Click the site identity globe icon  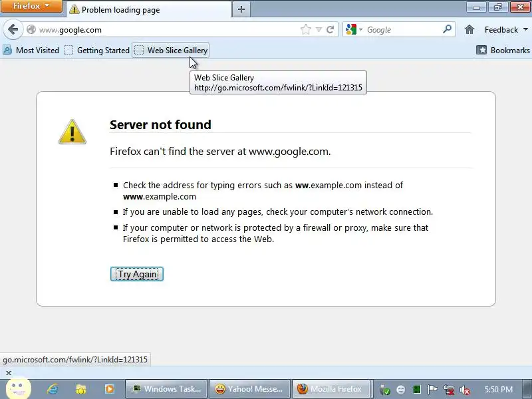[x=31, y=29]
